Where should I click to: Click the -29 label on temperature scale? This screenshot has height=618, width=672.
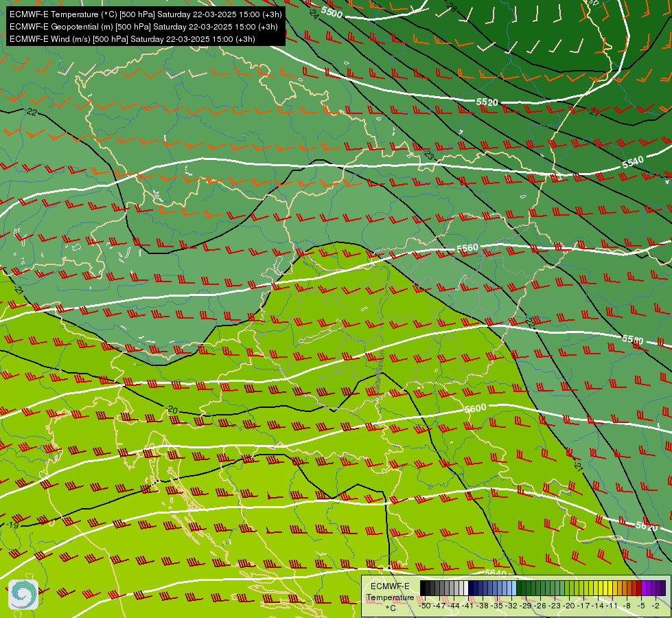(x=525, y=606)
